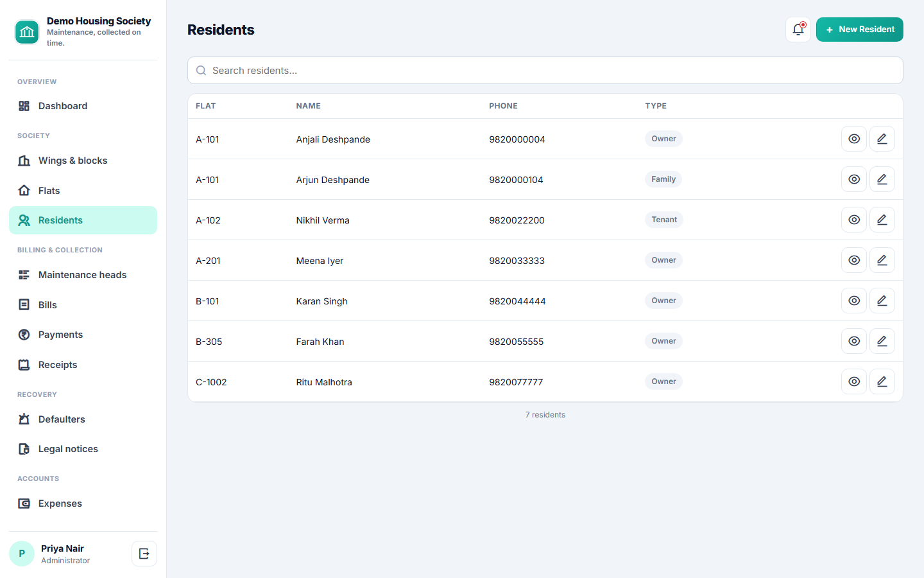Edit resident Anjali Deshpande
924x578 pixels.
coord(882,139)
